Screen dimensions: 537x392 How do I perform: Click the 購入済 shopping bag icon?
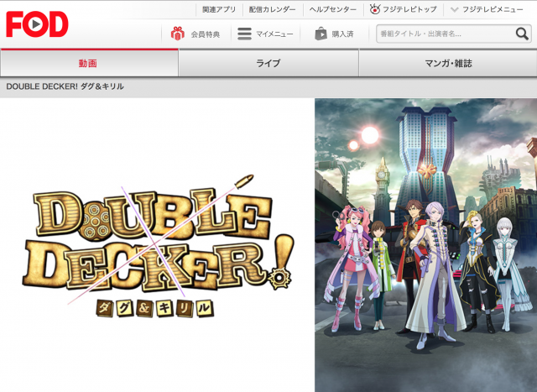[321, 34]
